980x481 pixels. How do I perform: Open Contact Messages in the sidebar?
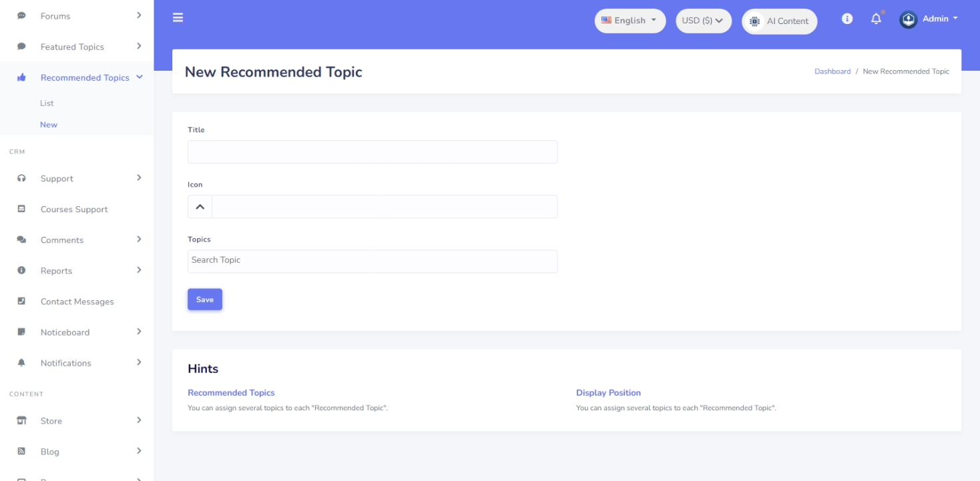(x=77, y=302)
